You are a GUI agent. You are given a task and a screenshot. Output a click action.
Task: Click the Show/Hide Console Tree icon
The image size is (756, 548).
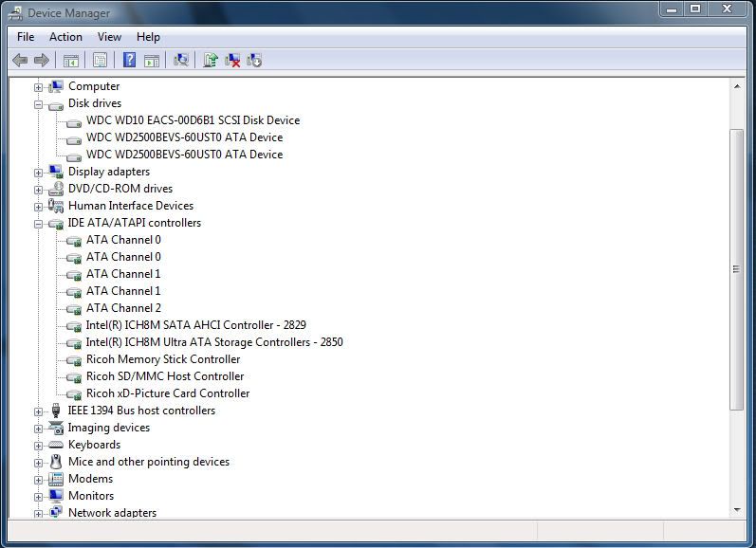[x=71, y=61]
